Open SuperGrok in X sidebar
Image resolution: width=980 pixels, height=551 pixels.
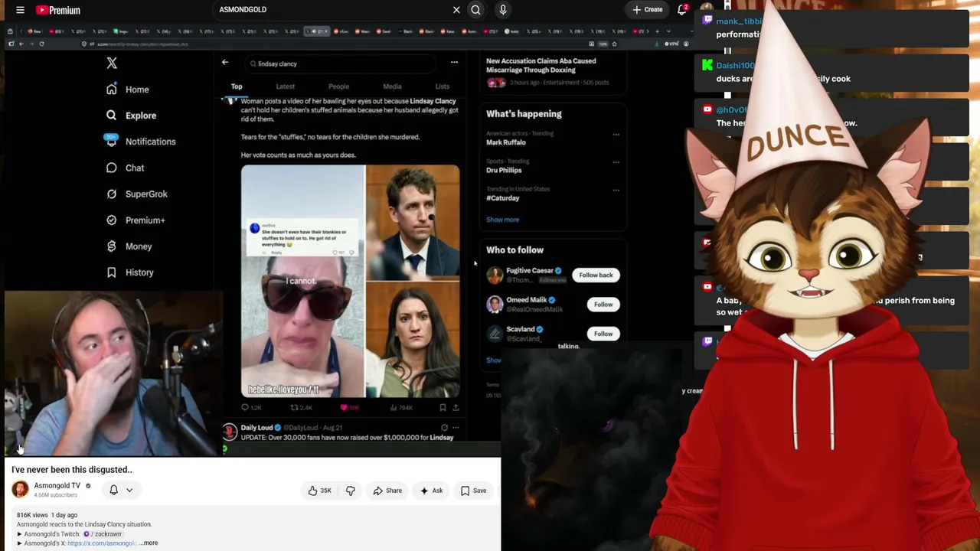pyautogui.click(x=136, y=194)
